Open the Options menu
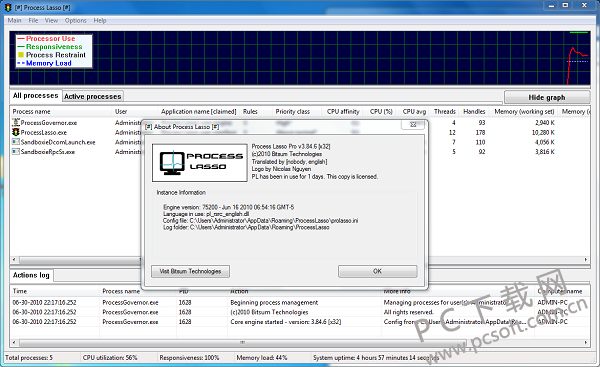Image resolution: width=600 pixels, height=367 pixels. tap(75, 21)
